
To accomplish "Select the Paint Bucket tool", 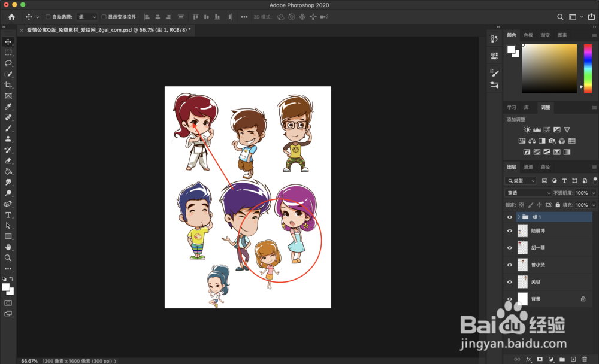I will [x=8, y=171].
